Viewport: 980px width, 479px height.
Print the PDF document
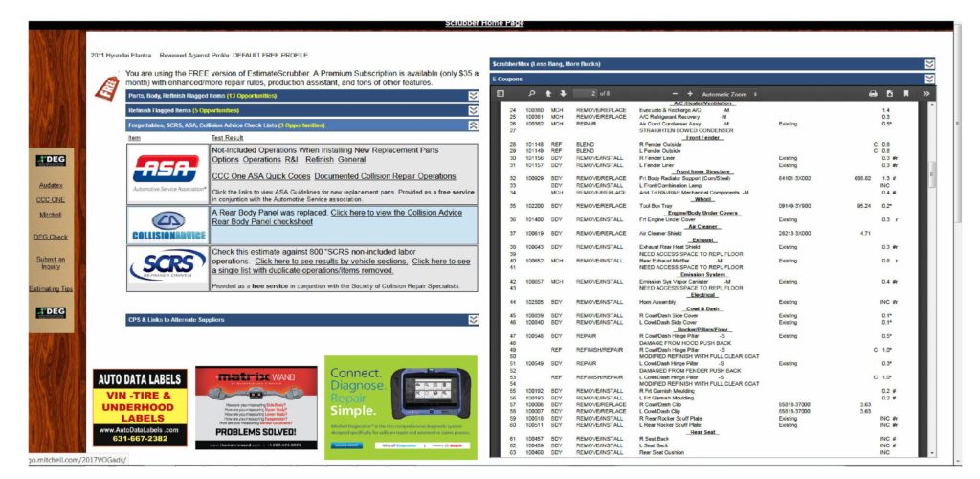click(873, 93)
